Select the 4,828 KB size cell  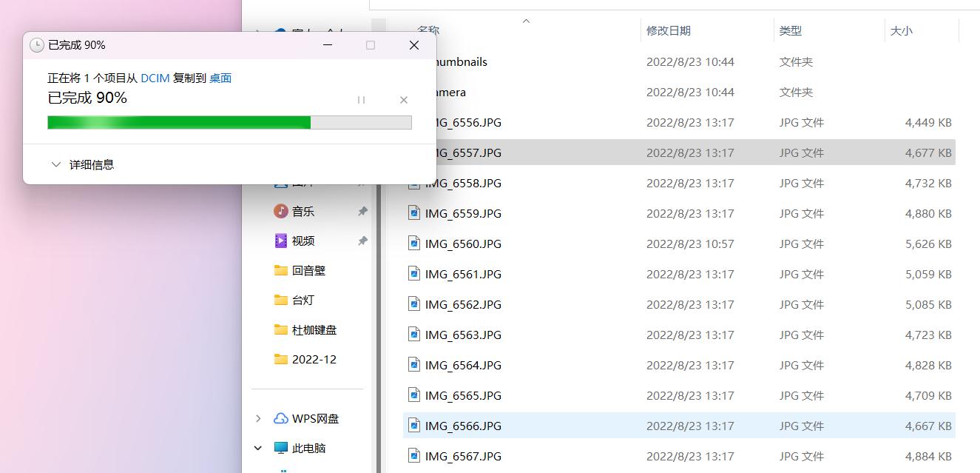pyautogui.click(x=928, y=365)
